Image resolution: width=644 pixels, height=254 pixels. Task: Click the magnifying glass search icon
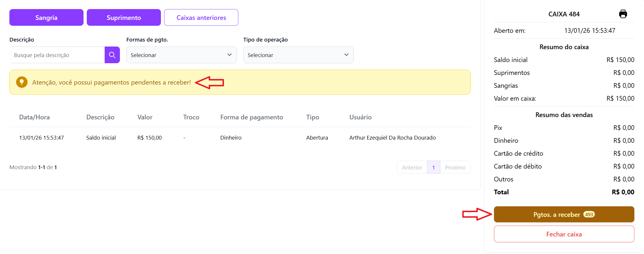(112, 55)
